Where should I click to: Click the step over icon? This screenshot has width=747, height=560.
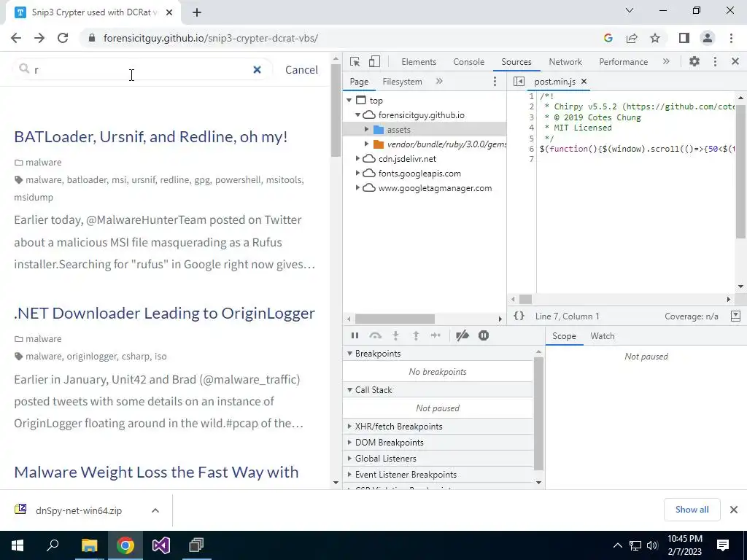click(376, 335)
